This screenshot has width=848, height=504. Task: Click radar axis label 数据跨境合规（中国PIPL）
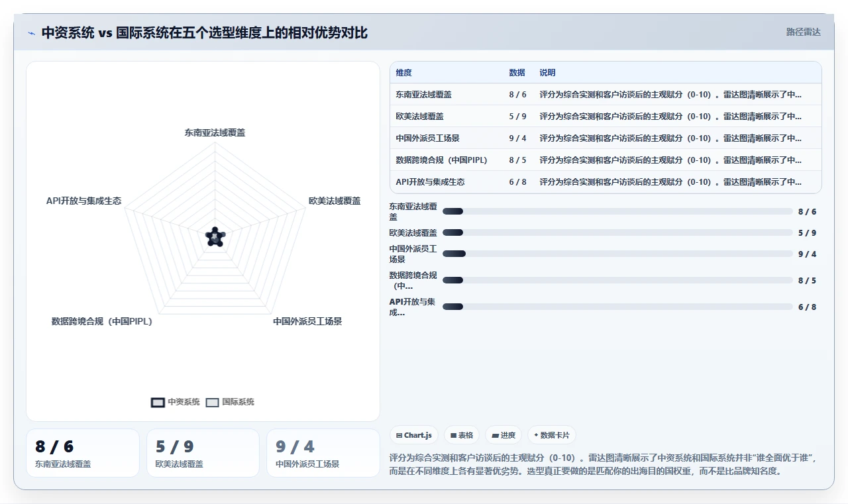(x=102, y=321)
